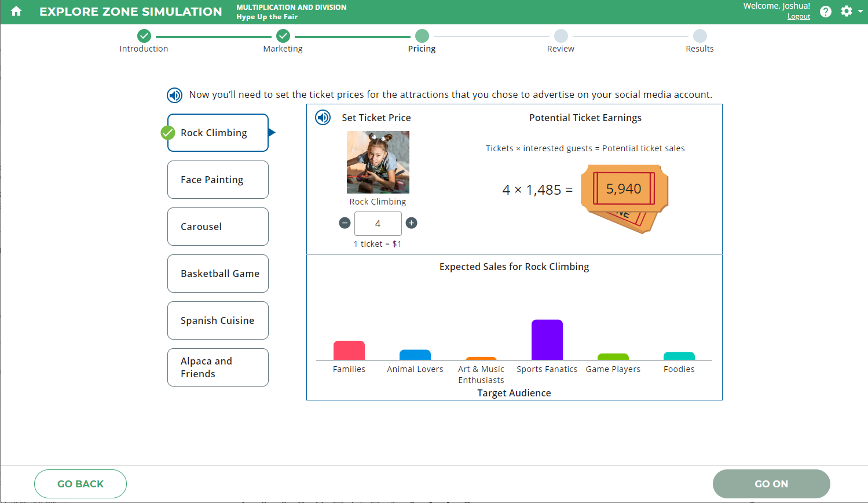Play the instructions audio with the speaker icon
The image size is (868, 503).
click(x=174, y=95)
